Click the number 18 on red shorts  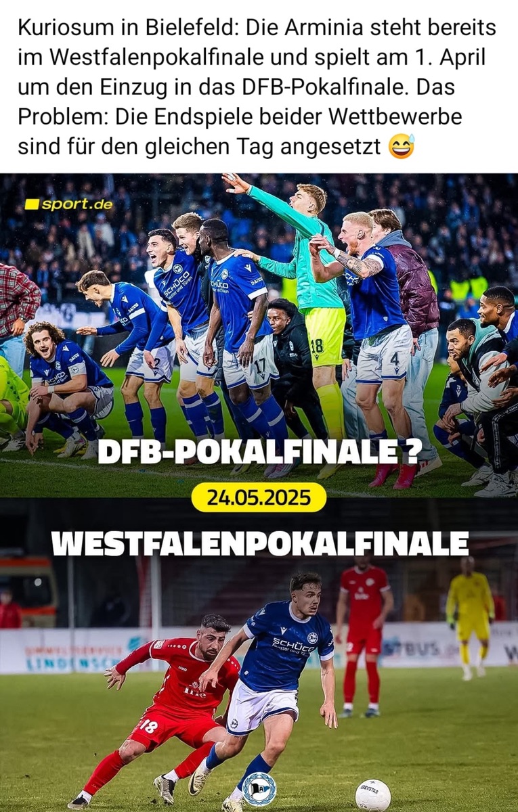point(149,725)
